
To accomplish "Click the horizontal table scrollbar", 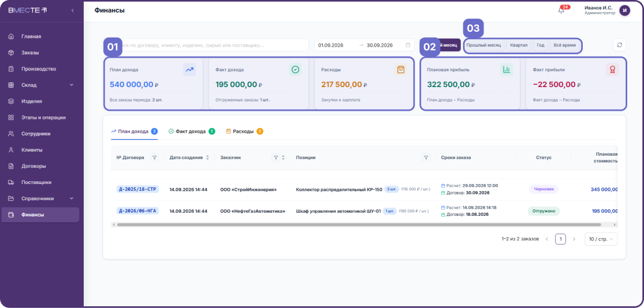I will (359, 225).
